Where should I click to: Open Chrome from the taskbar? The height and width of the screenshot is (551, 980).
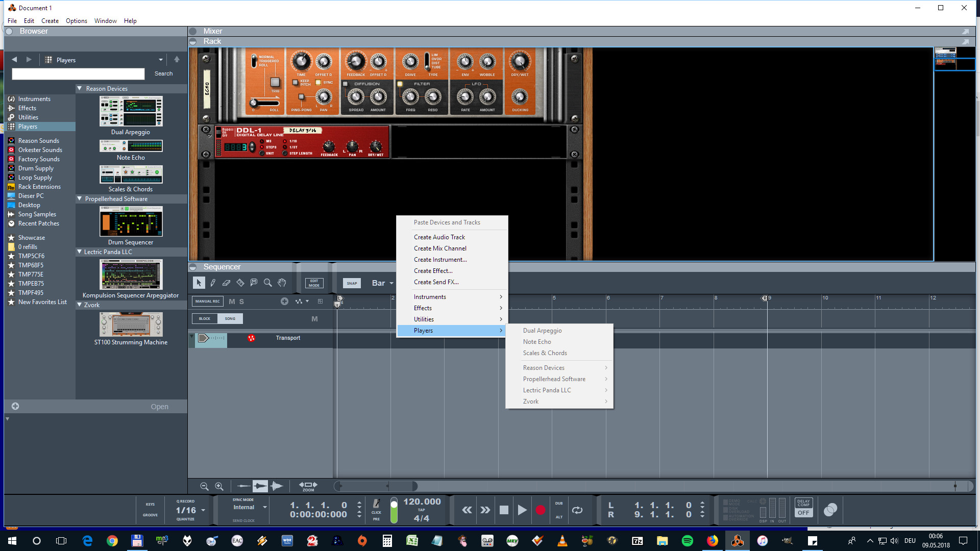(112, 541)
